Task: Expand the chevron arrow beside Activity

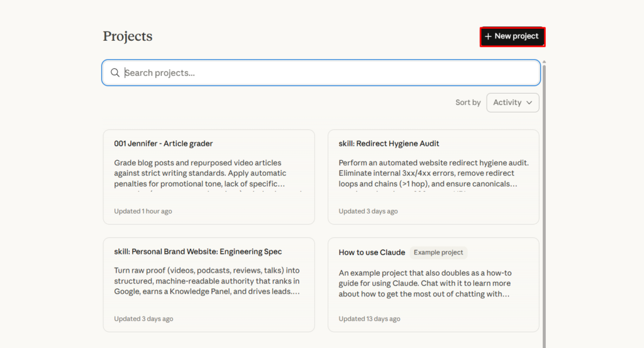Action: point(529,102)
